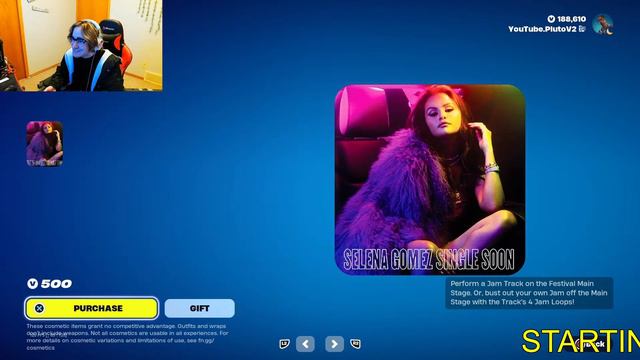This screenshot has height=360, width=640.
Task: Click the V-Bucks icon beside 188,610
Action: tap(551, 19)
